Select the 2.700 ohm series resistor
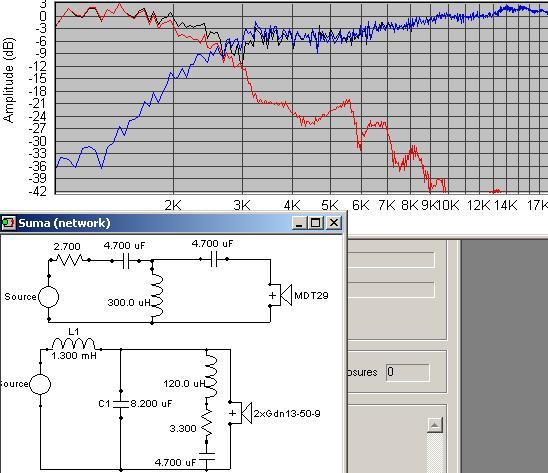This screenshot has width=548, height=473. [70, 260]
